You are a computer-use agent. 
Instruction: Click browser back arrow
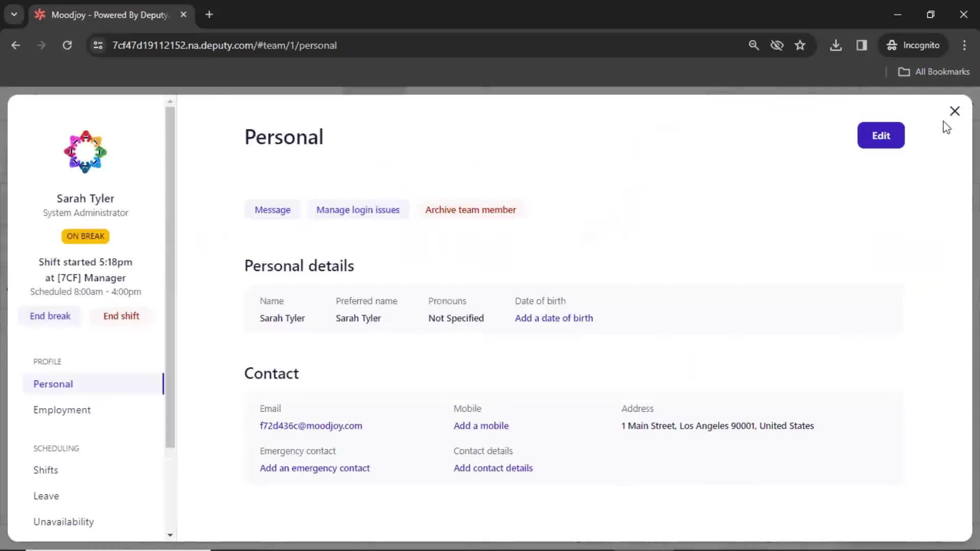16,45
